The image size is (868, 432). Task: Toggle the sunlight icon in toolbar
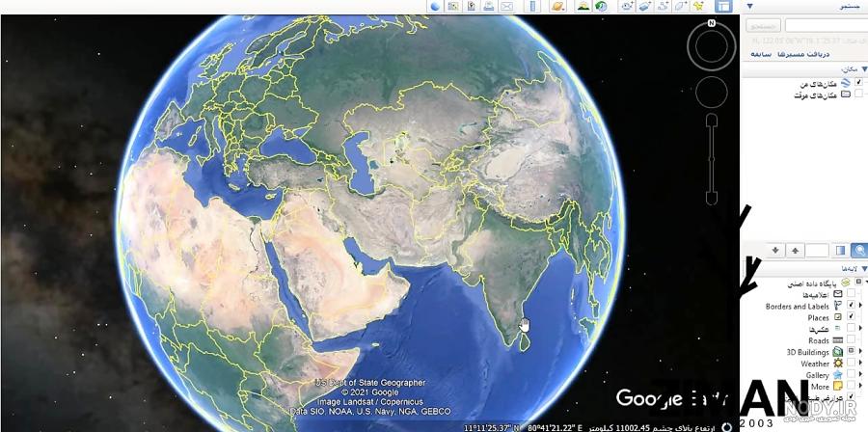tap(583, 6)
